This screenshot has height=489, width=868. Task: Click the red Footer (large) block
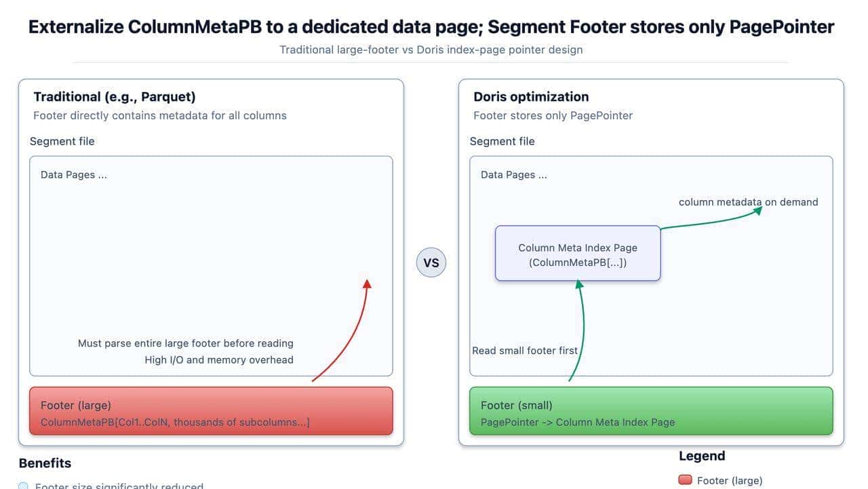pos(211,411)
